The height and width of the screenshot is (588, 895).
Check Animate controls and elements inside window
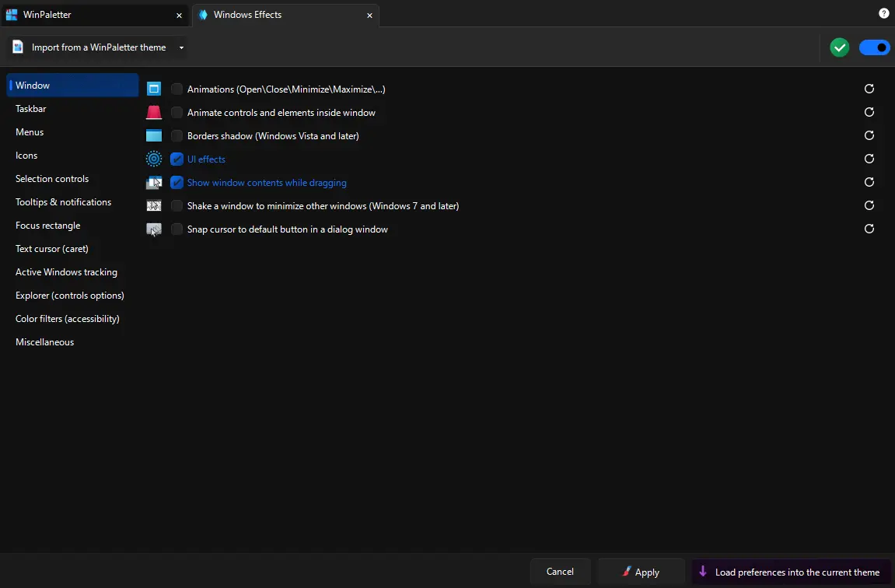177,113
